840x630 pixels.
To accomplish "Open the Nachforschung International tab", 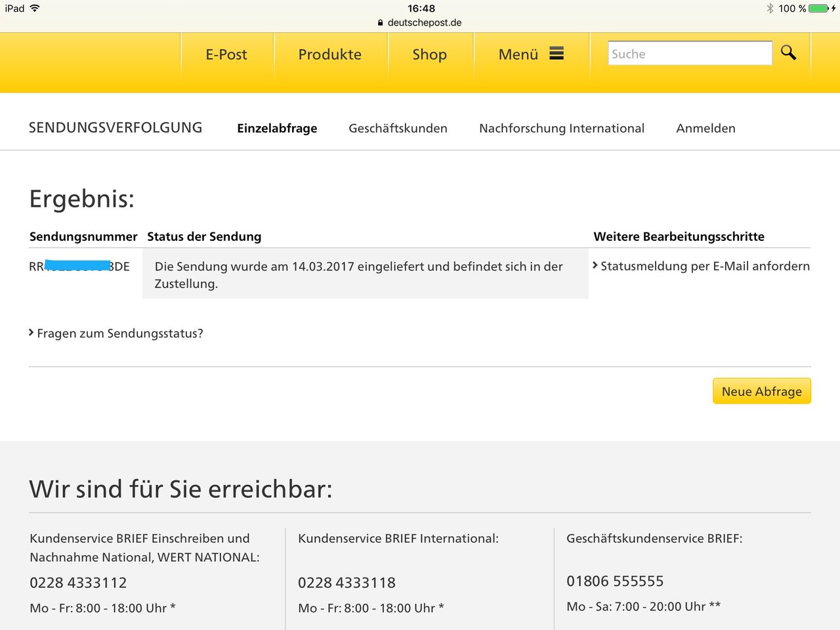I will coord(562,129).
